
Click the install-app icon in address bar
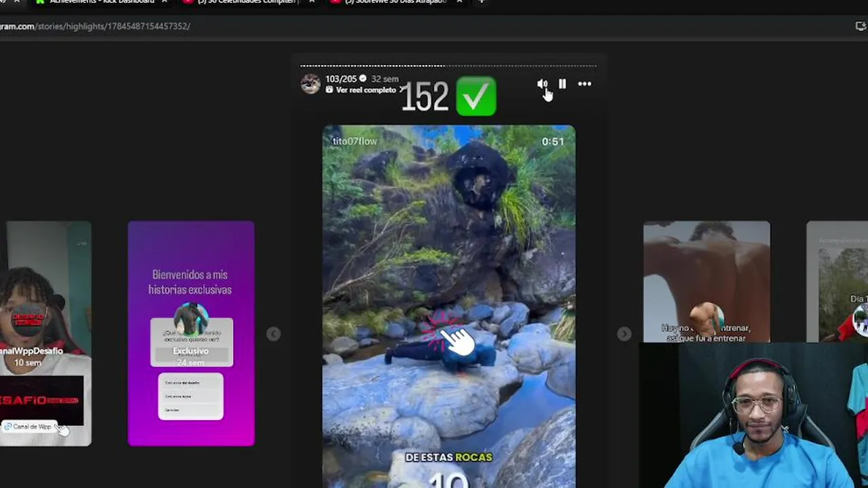[x=861, y=26]
